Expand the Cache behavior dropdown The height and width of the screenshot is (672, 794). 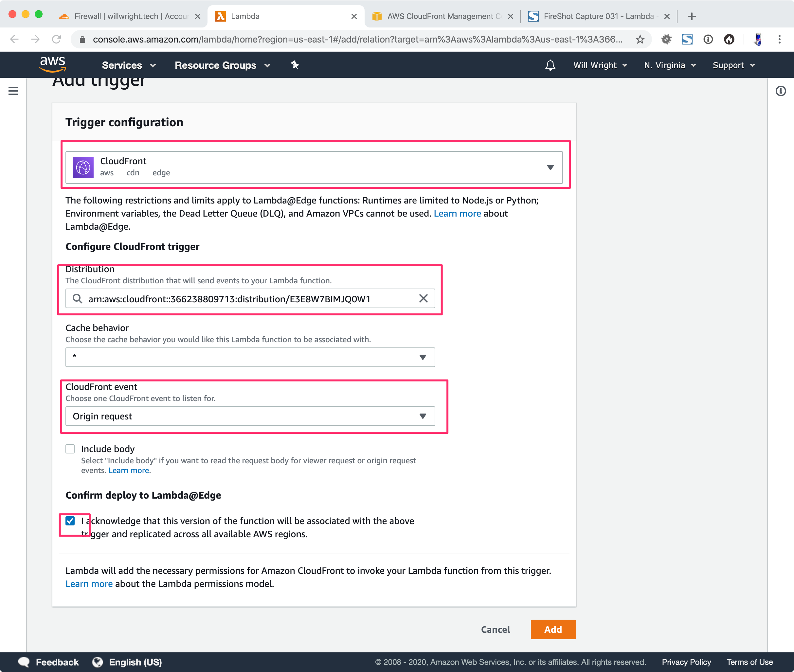250,357
